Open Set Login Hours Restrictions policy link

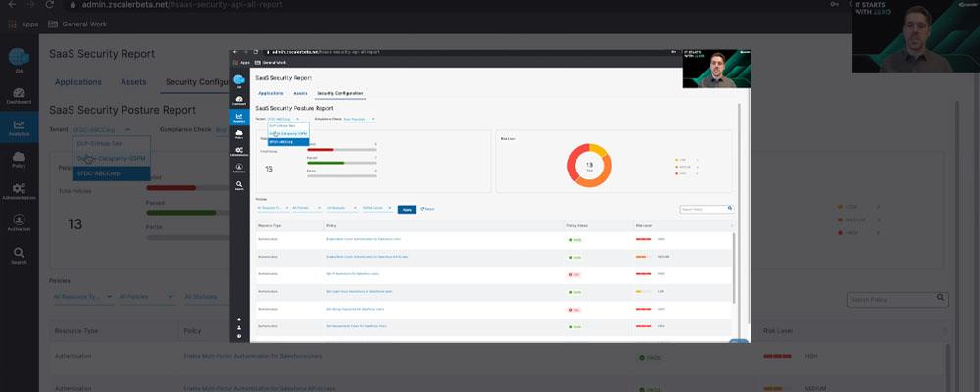(360, 291)
